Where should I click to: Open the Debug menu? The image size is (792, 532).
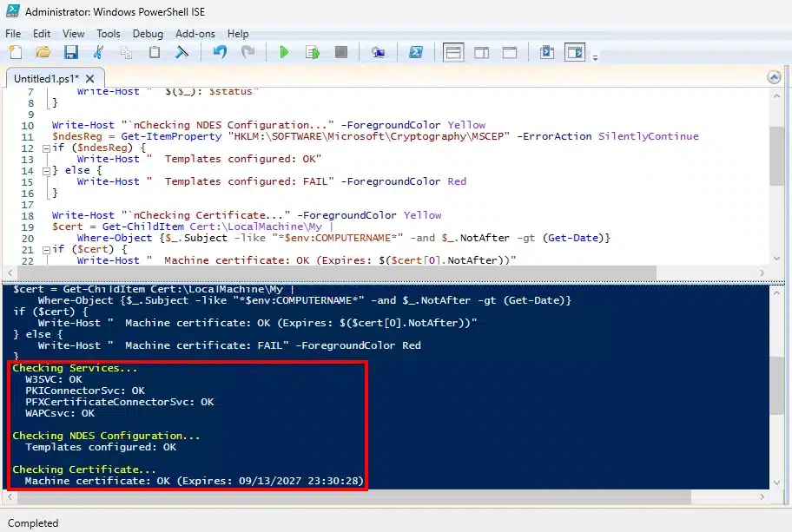(147, 33)
